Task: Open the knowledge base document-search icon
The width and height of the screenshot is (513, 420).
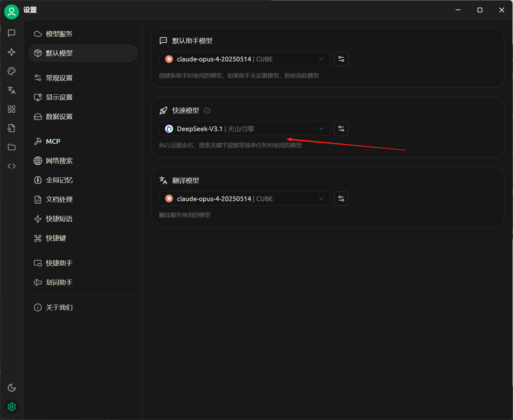Action: pos(12,128)
